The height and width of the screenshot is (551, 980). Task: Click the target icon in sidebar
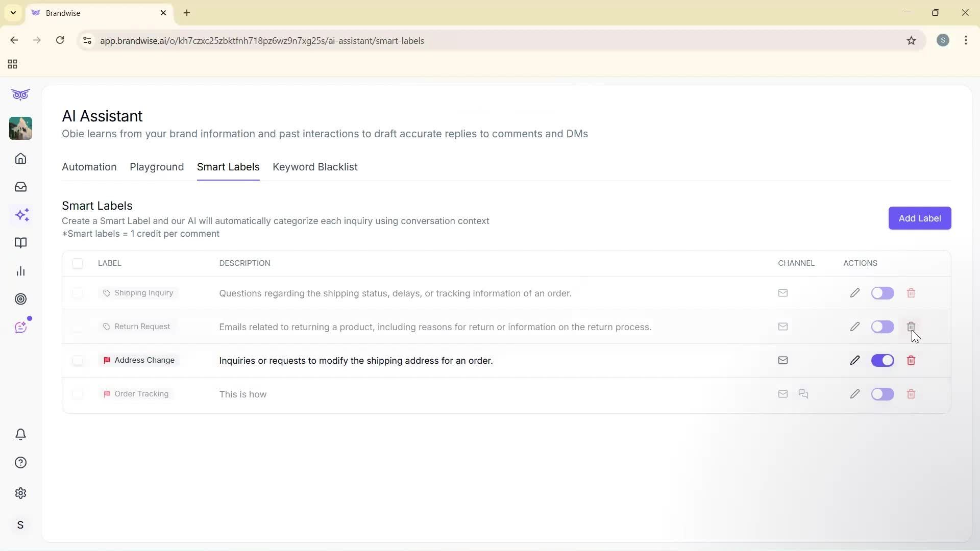20,299
